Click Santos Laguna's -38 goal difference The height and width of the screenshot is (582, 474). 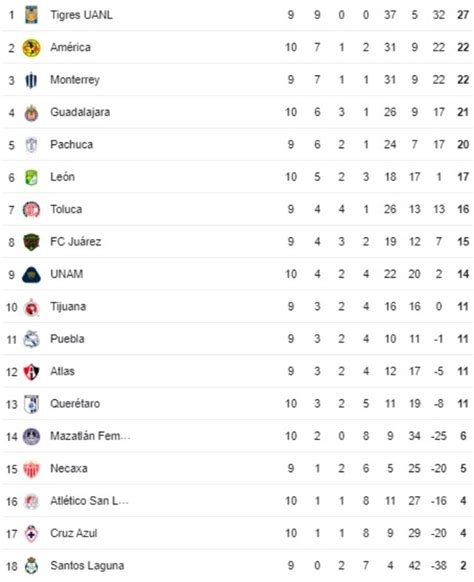439,566
